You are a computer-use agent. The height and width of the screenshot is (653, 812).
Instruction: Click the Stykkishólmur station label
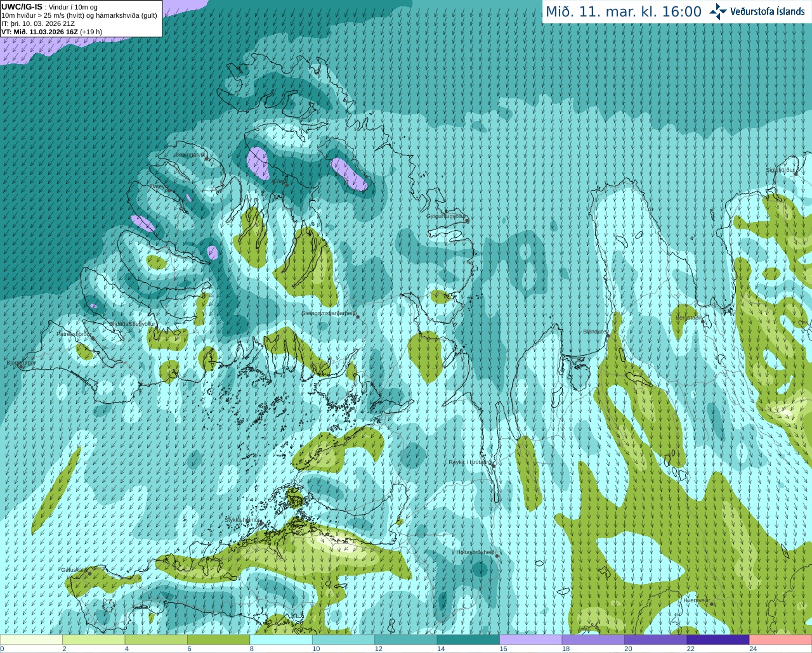pos(242,519)
